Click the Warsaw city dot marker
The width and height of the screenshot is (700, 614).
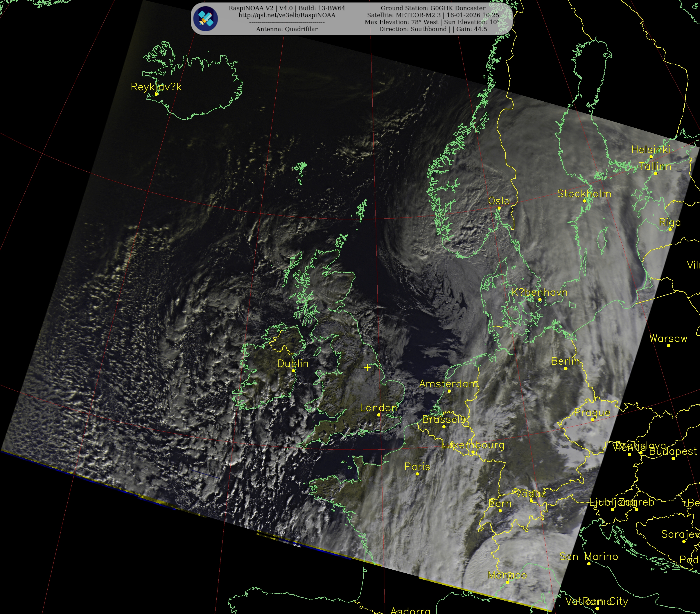[669, 346]
